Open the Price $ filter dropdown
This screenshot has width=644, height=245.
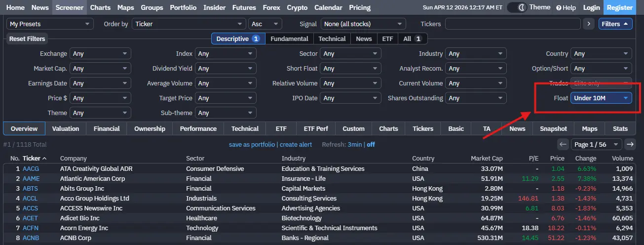tap(101, 98)
